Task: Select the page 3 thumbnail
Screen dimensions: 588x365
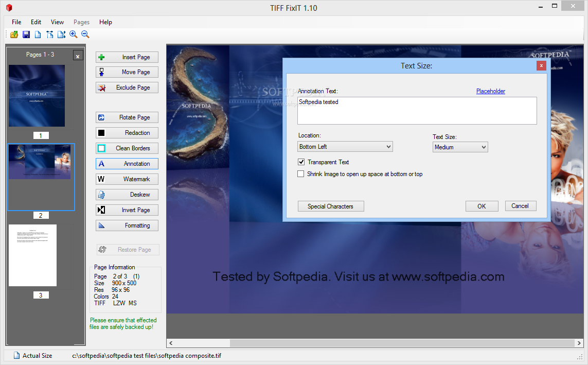Action: tap(32, 255)
